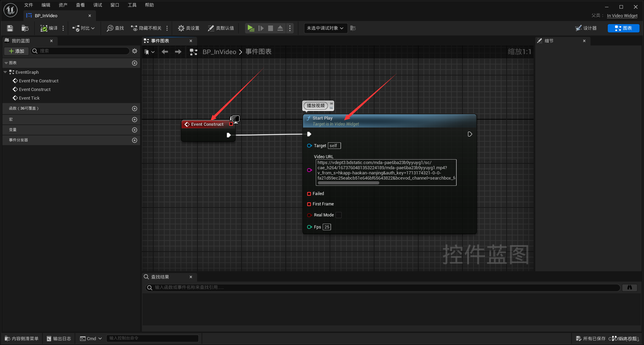Stop the play session
The height and width of the screenshot is (345, 644).
click(271, 28)
